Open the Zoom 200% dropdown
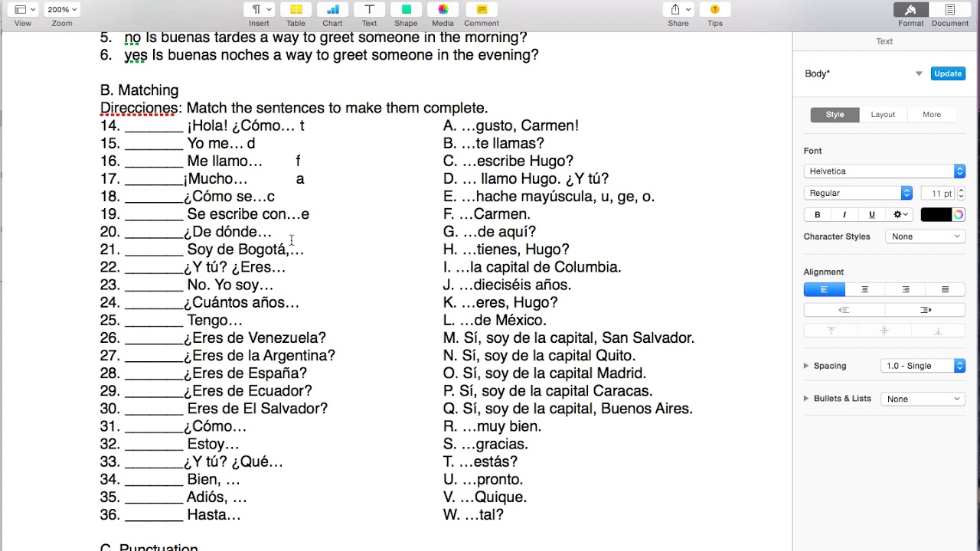This screenshot has height=551, width=980. [x=62, y=9]
